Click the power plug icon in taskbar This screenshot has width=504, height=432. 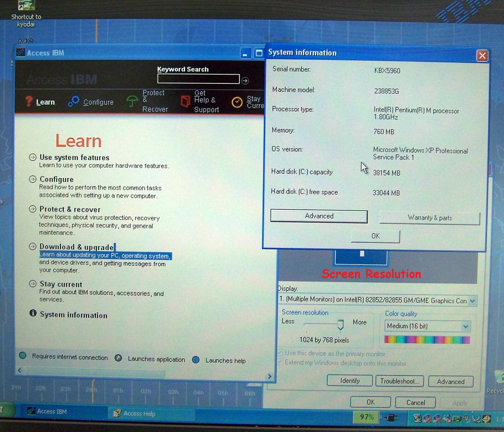pos(391,418)
